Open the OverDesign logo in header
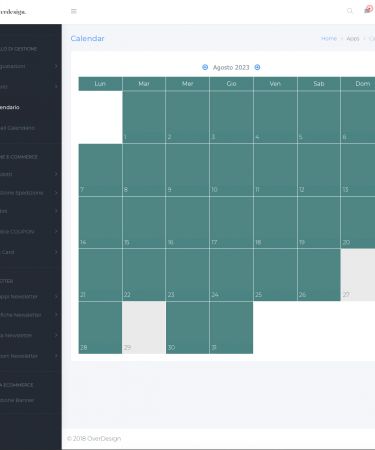This screenshot has height=450, width=375. [x=13, y=12]
